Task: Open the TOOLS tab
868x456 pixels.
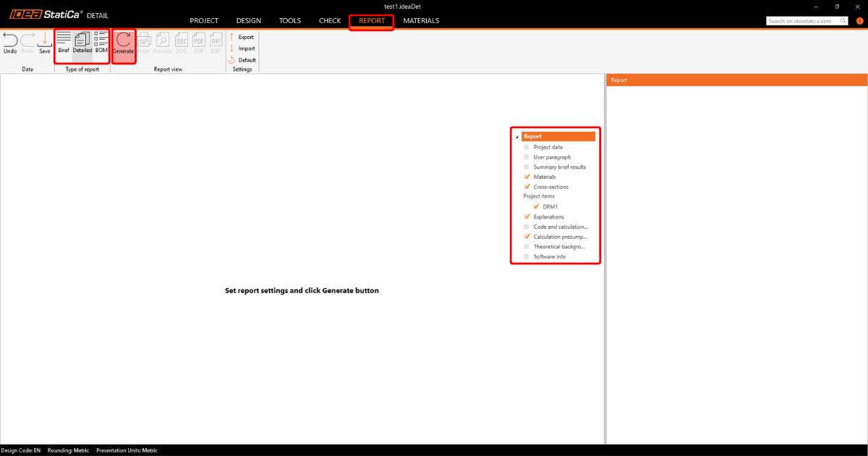Action: [290, 21]
